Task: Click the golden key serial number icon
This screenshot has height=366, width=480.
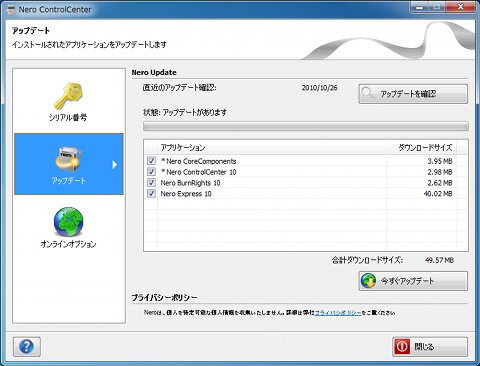Action: pos(68,96)
